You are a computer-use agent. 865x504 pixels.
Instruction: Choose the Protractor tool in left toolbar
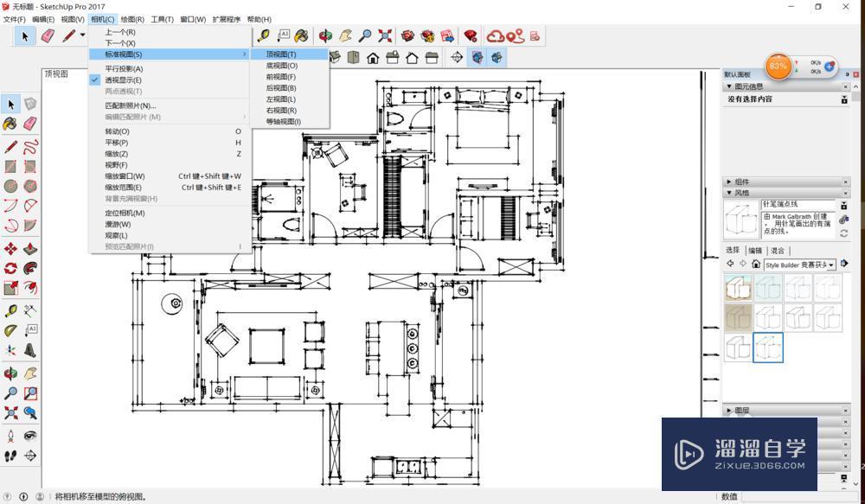10,331
